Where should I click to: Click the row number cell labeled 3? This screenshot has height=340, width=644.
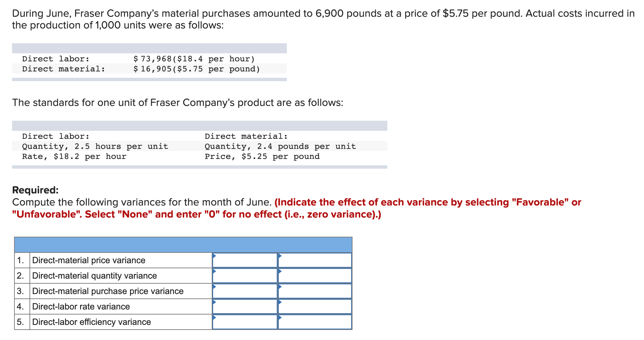21,291
